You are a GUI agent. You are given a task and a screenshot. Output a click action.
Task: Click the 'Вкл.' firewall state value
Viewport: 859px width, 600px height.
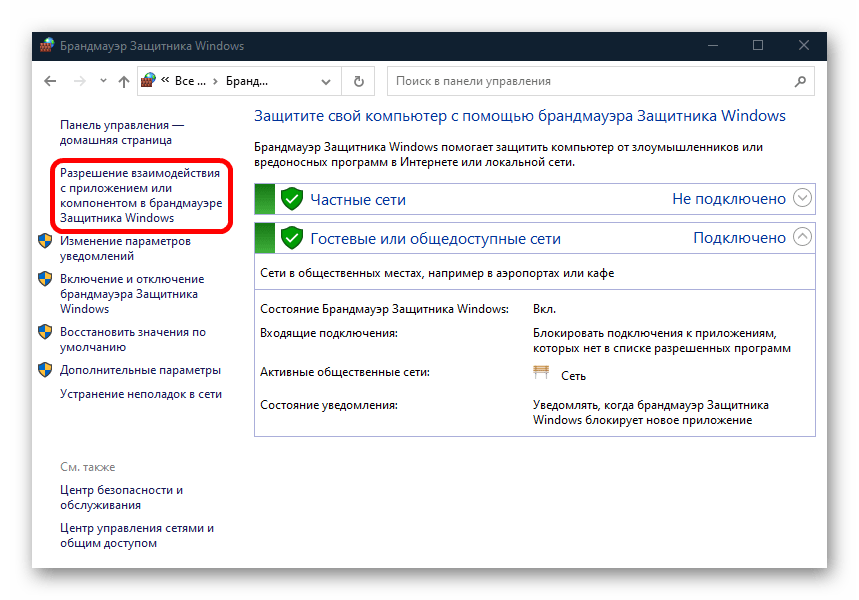tap(544, 309)
